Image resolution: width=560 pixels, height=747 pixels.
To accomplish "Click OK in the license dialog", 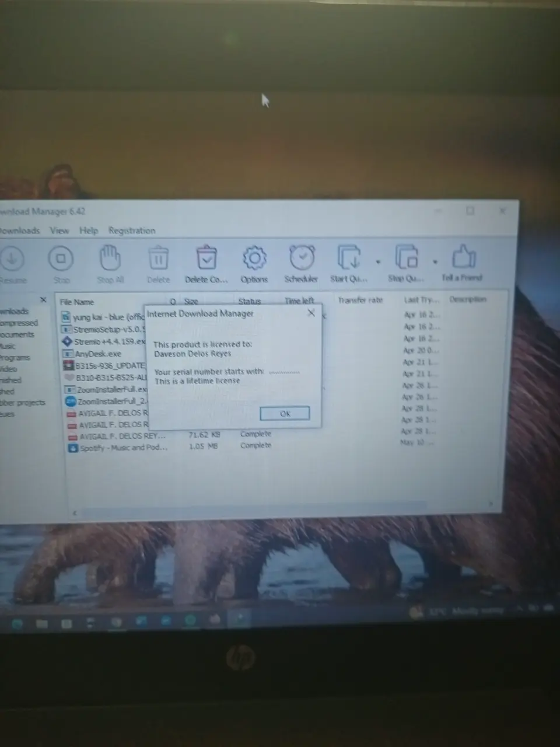I will [x=285, y=413].
